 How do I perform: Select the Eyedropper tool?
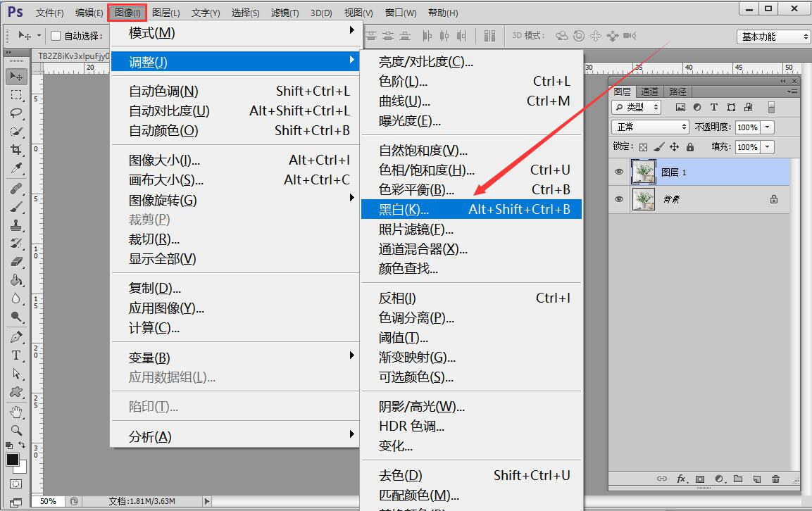[17, 168]
